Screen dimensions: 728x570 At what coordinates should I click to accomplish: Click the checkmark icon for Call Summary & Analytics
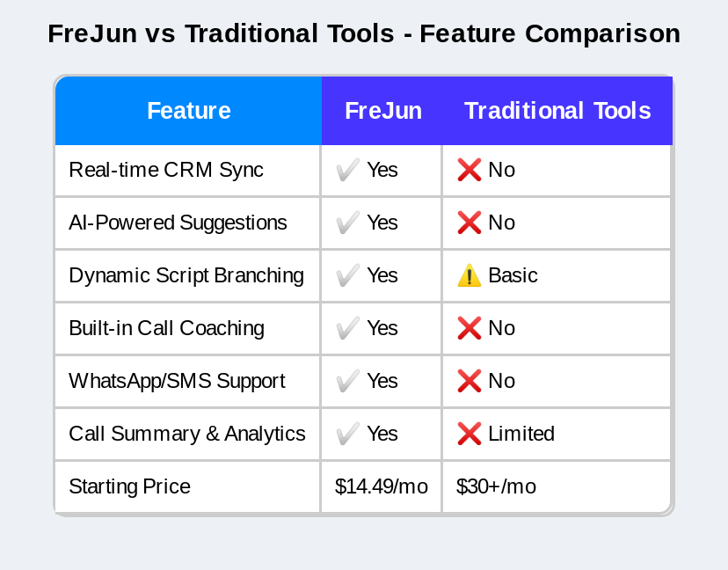coord(348,434)
